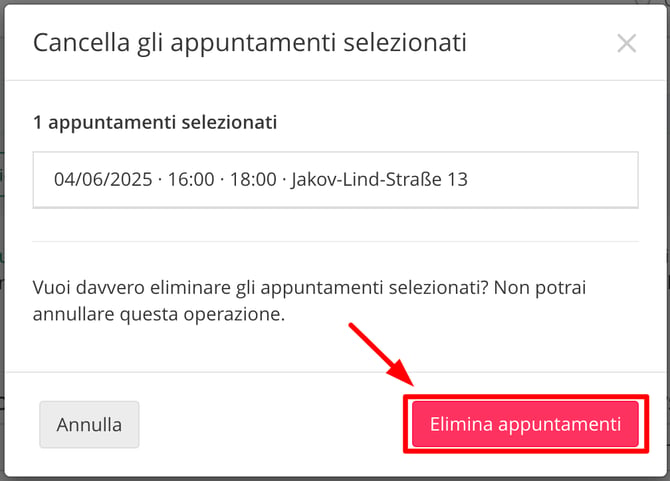Click the Vuoi davvero eliminare warning text

(x=309, y=301)
